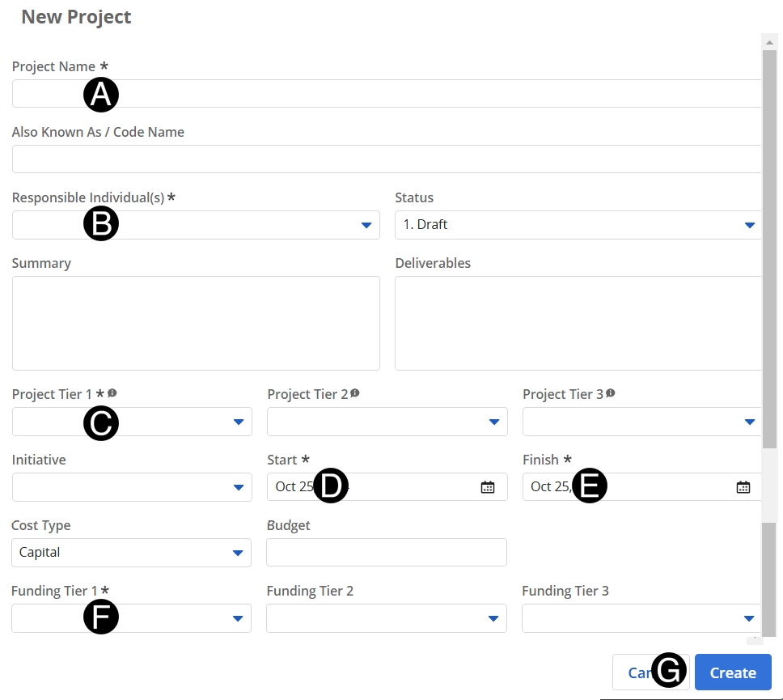
Task: Expand the Funding Tier 1 dropdown
Action: coord(238,618)
